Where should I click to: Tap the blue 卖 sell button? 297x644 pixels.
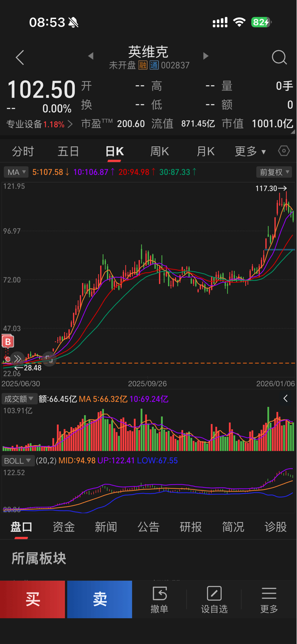point(100,599)
